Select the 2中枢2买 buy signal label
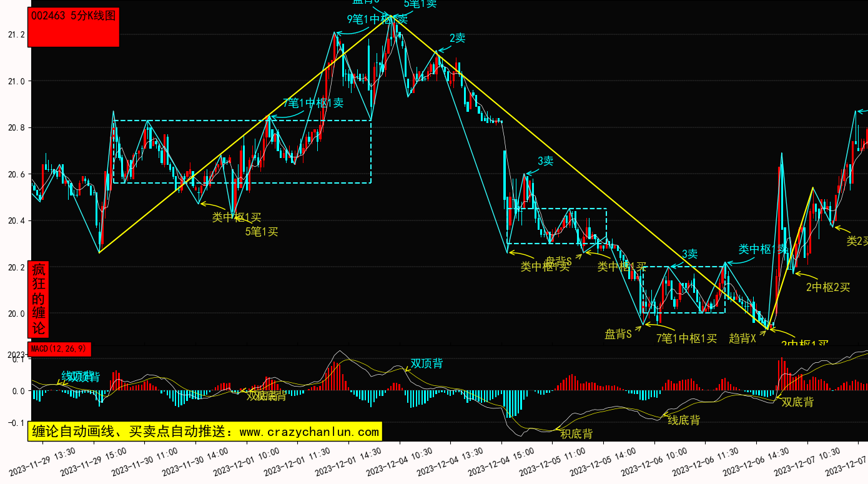 click(x=827, y=287)
